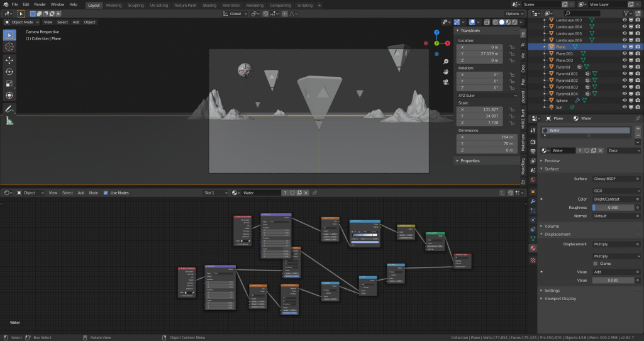Open the Object Mode dropdown

click(x=21, y=22)
